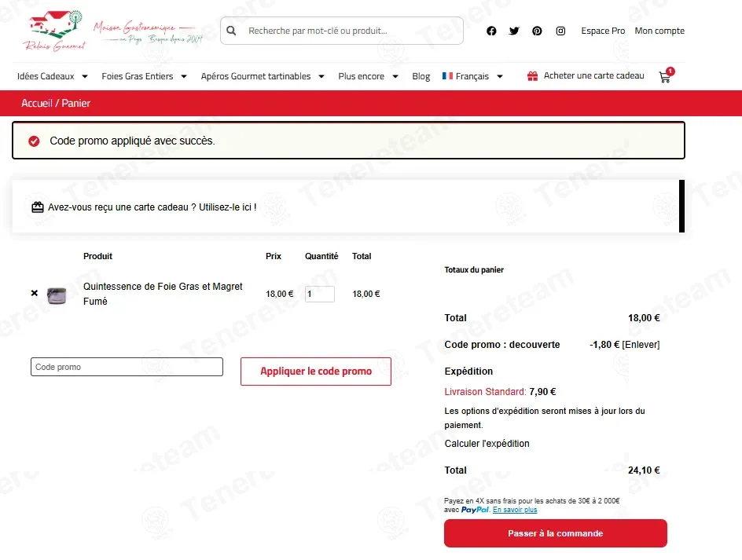Click the Utilisez-le ici gift card link
This screenshot has height=560, width=742.
pos(227,207)
